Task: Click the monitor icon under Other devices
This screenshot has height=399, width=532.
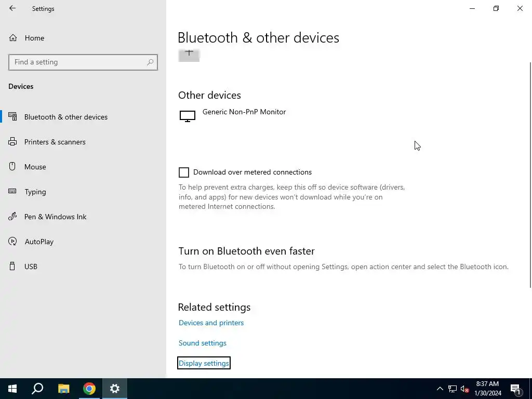Action: (x=187, y=116)
